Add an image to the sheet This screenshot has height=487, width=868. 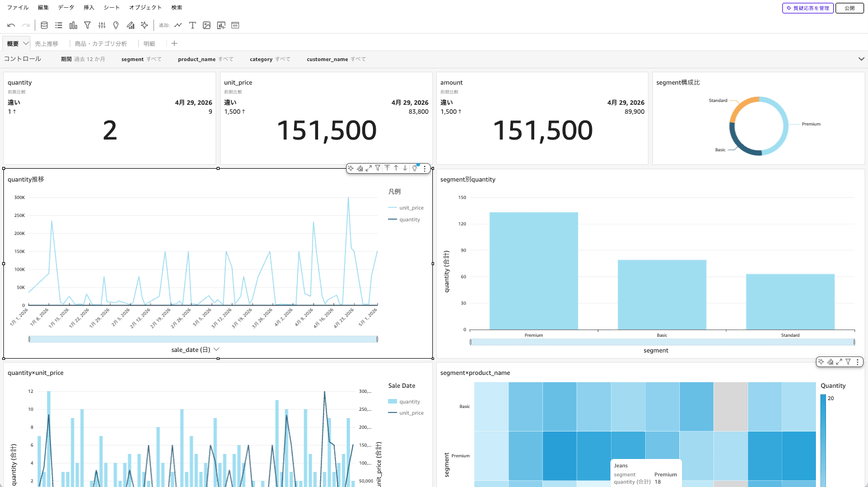(x=207, y=25)
